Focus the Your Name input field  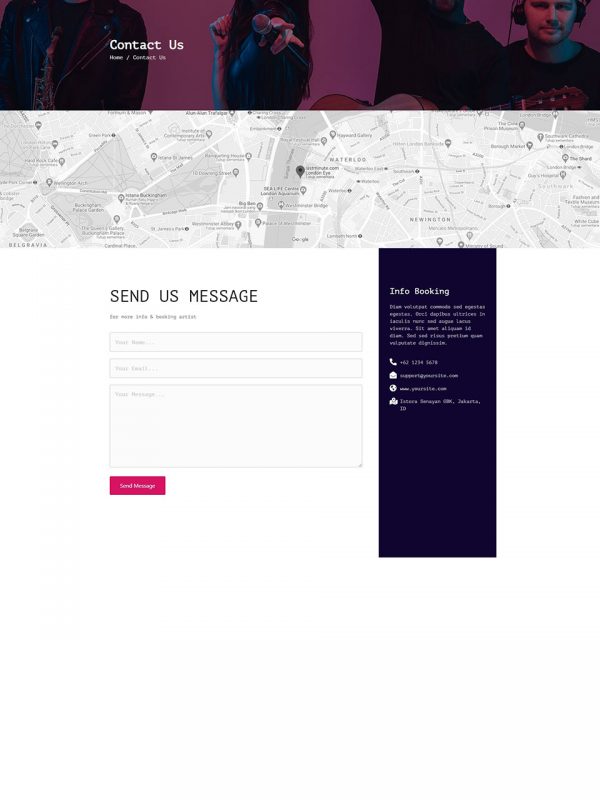click(x=235, y=342)
